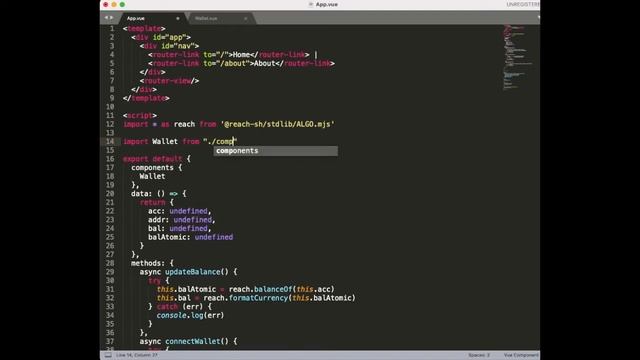Screen dimensions: 640x360
Task: Click the previous tab arrow
Action: pyautogui.click(x=106, y=18)
